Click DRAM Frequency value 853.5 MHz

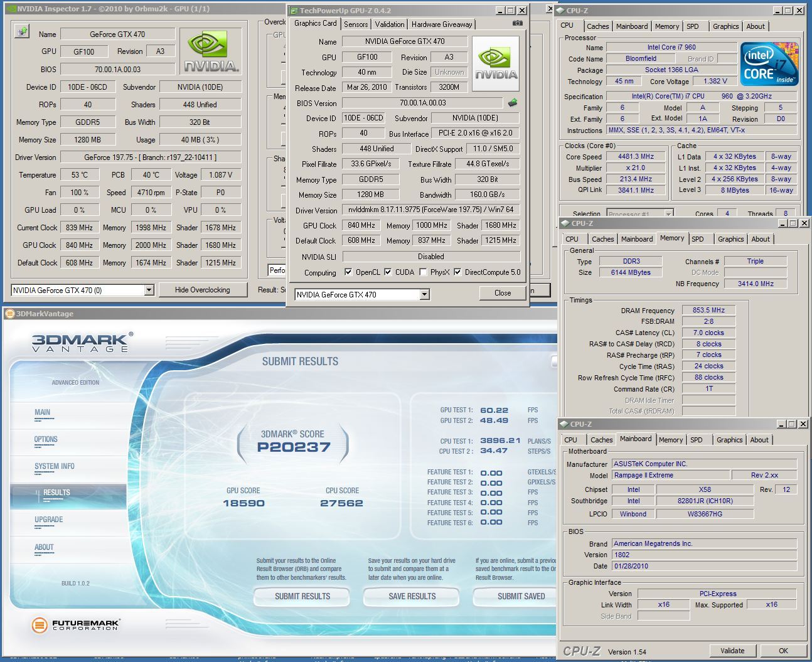[708, 311]
